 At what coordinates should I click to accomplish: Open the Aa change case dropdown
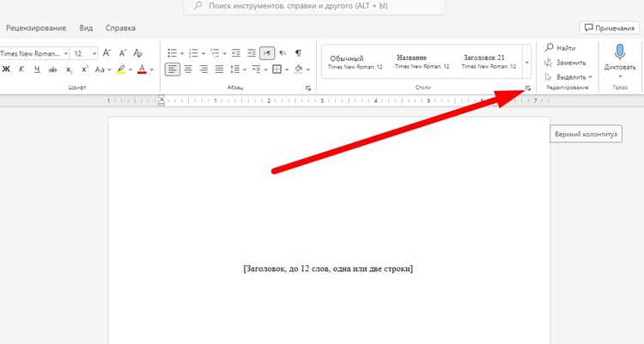coord(103,69)
